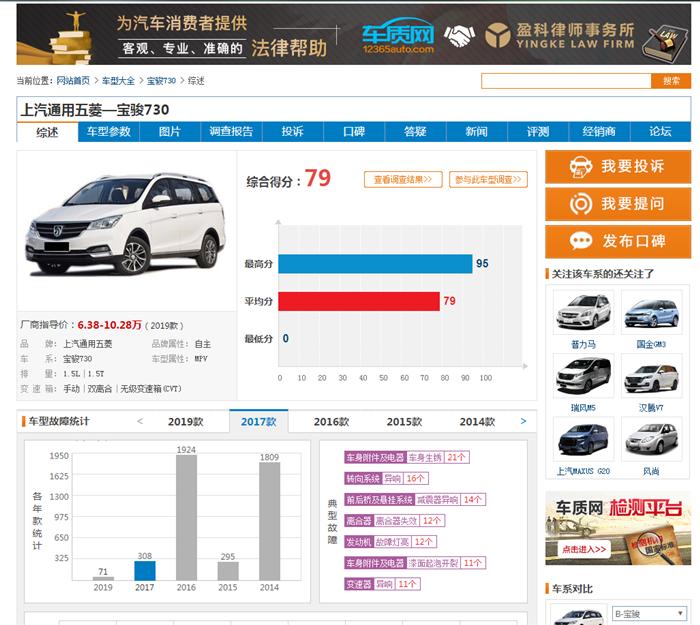Open the 上汽MAXUS G20 car thumbnail
The height and width of the screenshot is (625, 700).
(583, 439)
